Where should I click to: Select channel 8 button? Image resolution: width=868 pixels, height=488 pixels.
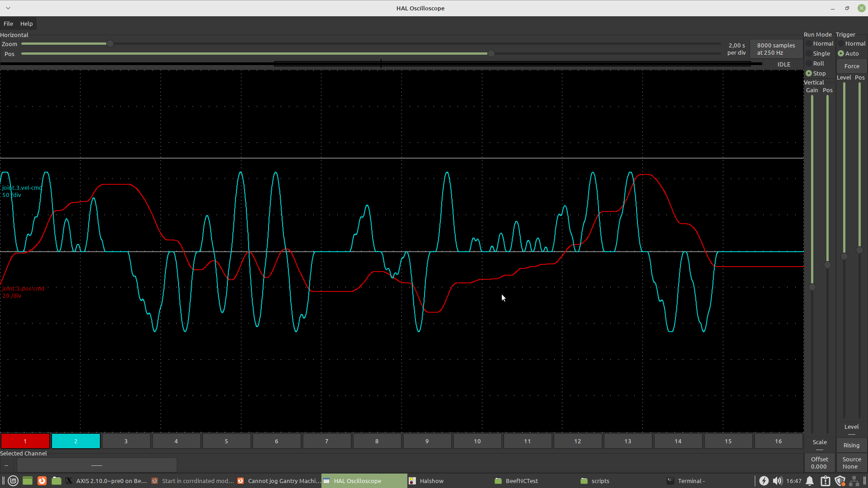click(377, 441)
